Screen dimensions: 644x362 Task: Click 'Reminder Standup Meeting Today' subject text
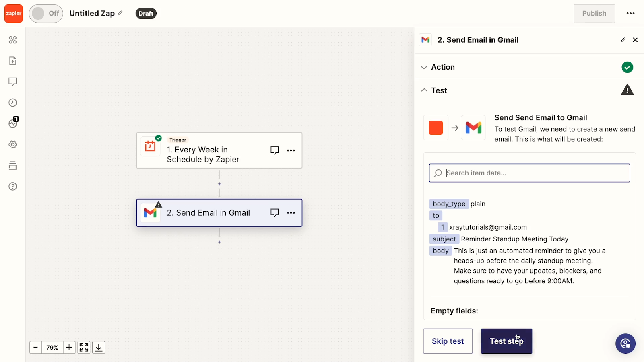click(514, 239)
